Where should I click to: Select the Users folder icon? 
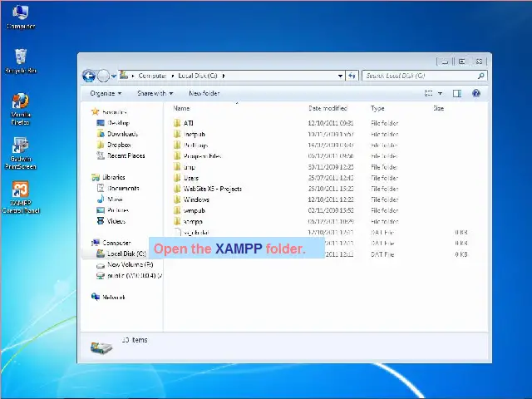click(177, 178)
